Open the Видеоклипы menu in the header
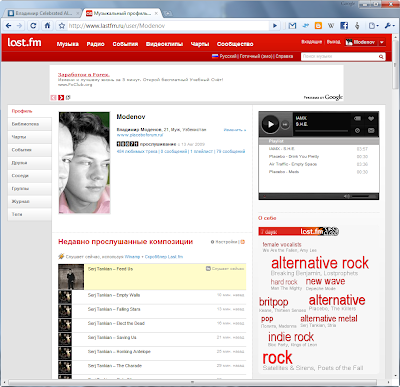The height and width of the screenshot is (387, 400). coord(164,44)
